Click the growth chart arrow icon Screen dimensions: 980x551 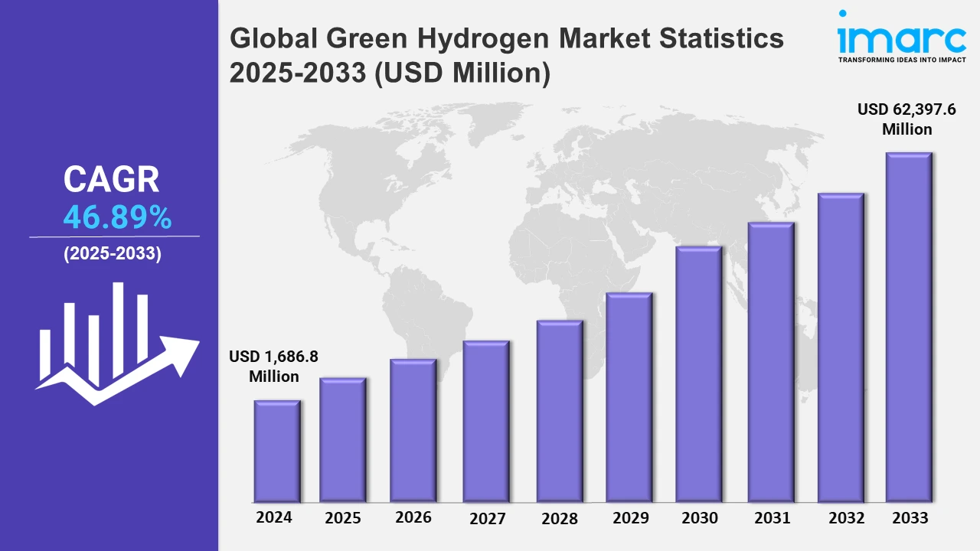point(115,344)
